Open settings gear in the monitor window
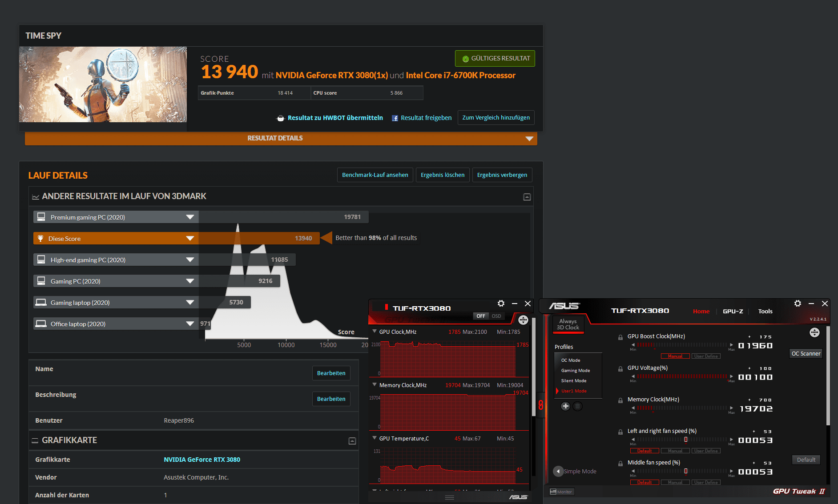This screenshot has width=838, height=504. [x=501, y=304]
